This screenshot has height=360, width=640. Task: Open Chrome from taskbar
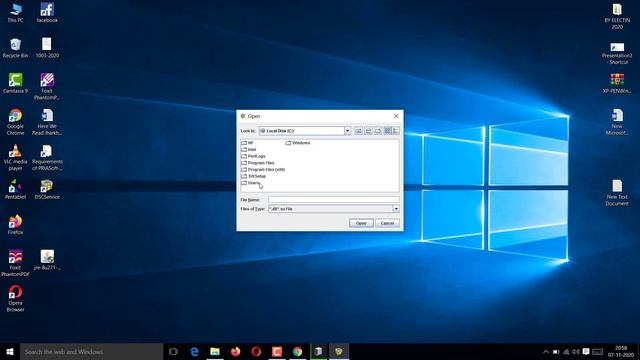298,351
